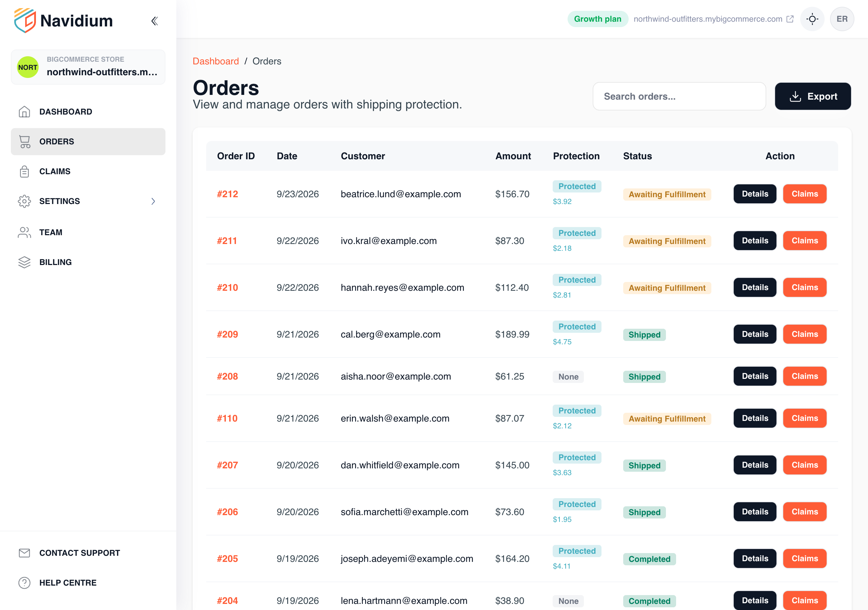The height and width of the screenshot is (610, 868).
Task: Click the Orders cart icon in sidebar
Action: [24, 142]
